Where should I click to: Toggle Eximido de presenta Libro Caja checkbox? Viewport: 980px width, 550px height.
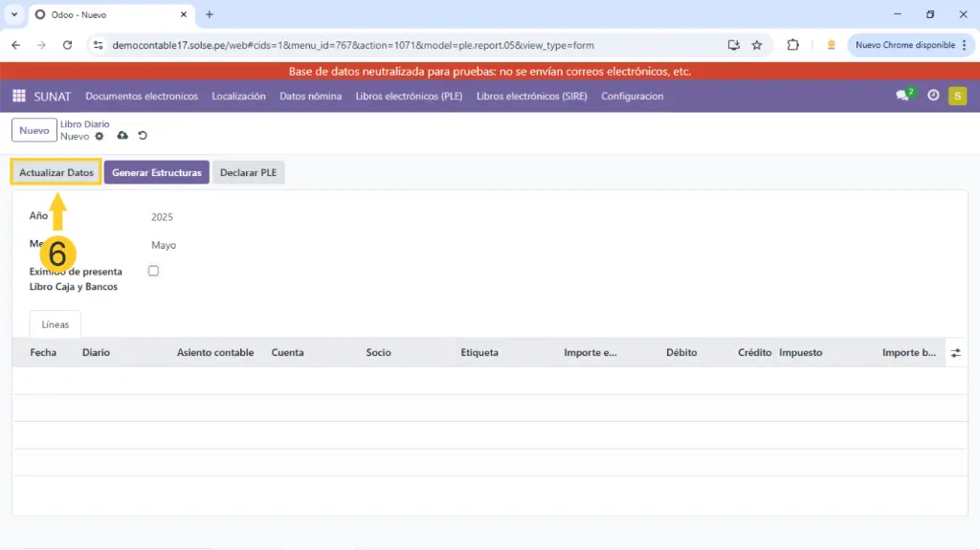point(153,272)
